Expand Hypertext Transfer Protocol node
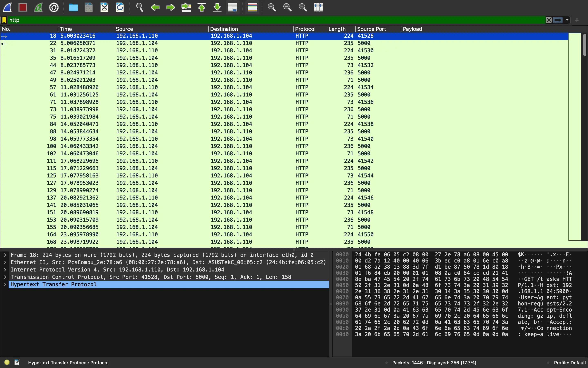 tap(5, 284)
